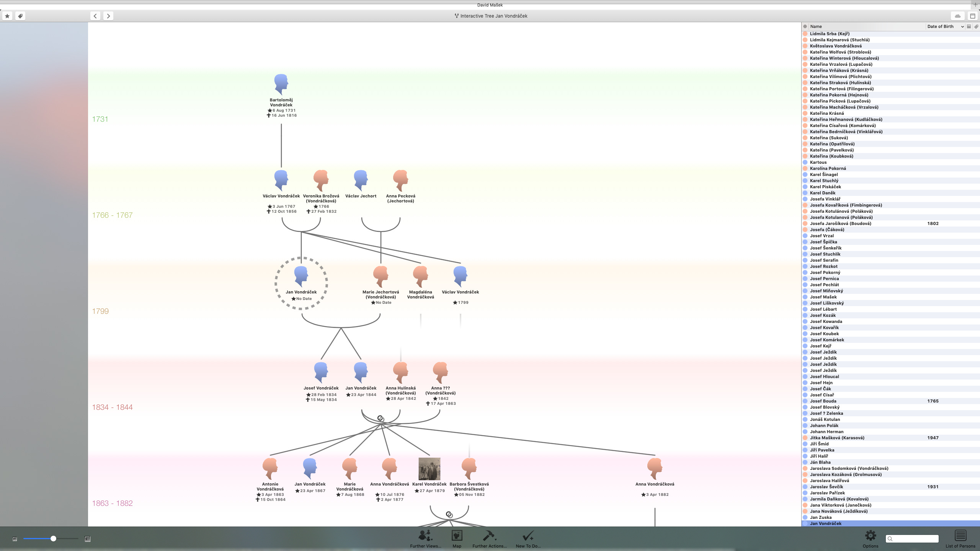Select Jan Vondráček born 1844
Image resolution: width=980 pixels, height=551 pixels.
coord(361,380)
